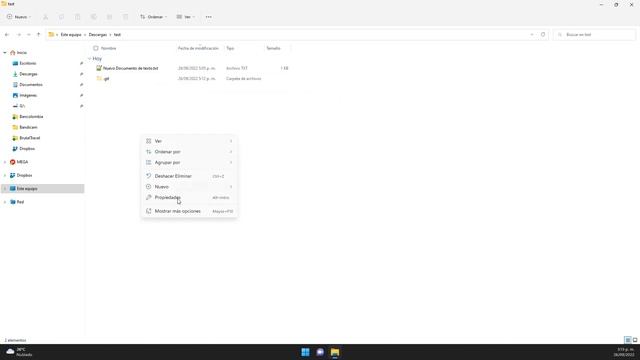
Task: Tick the select-all checkbox beside Nombre
Action: pos(96,48)
